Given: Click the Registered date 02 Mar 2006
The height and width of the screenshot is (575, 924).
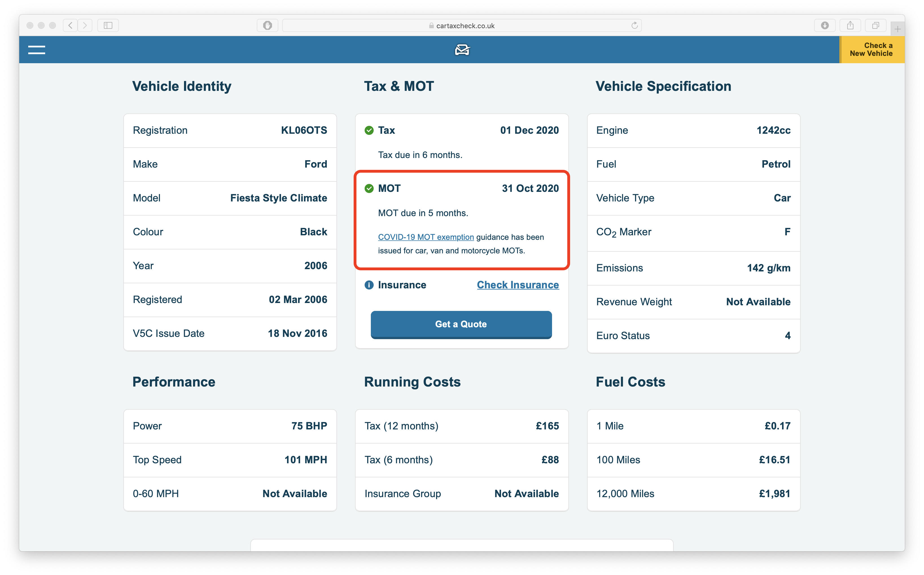Looking at the screenshot, I should tap(298, 300).
